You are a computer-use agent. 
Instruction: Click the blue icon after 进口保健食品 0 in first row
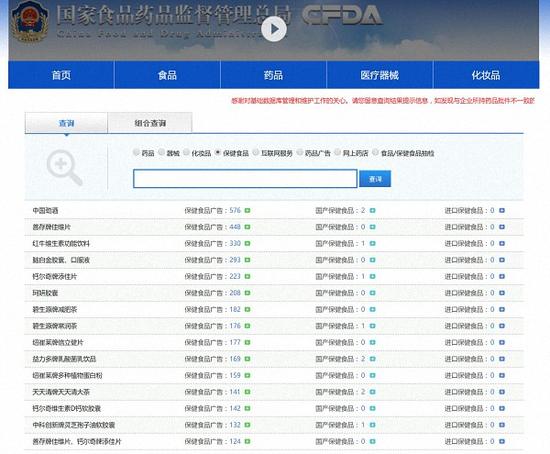click(502, 211)
